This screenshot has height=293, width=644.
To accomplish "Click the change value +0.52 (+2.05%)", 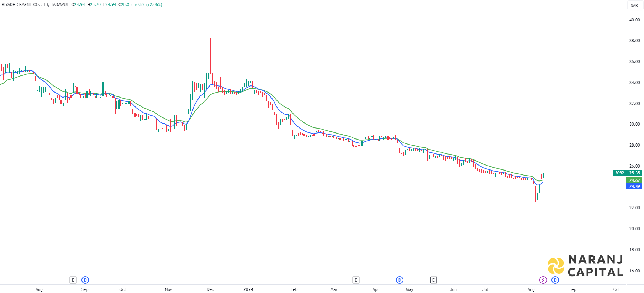I will (148, 5).
